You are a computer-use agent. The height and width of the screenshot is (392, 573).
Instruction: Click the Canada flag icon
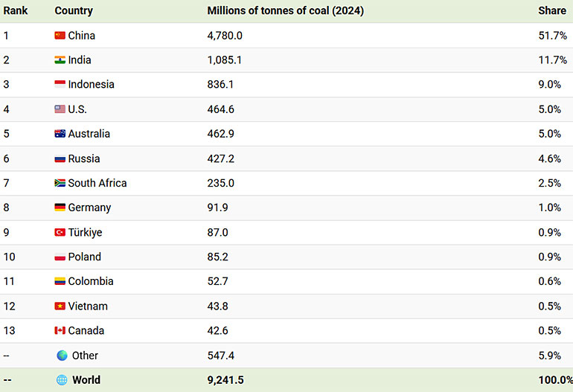[60, 331]
